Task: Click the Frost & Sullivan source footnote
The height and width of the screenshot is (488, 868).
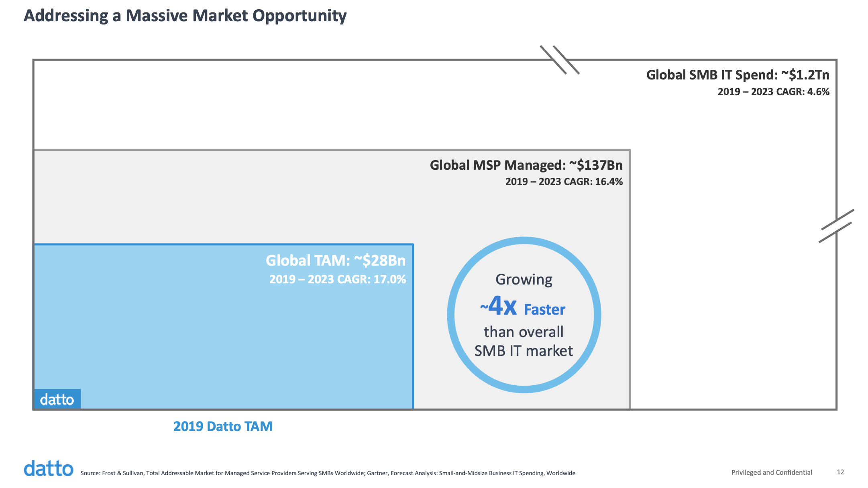Action: [x=328, y=473]
